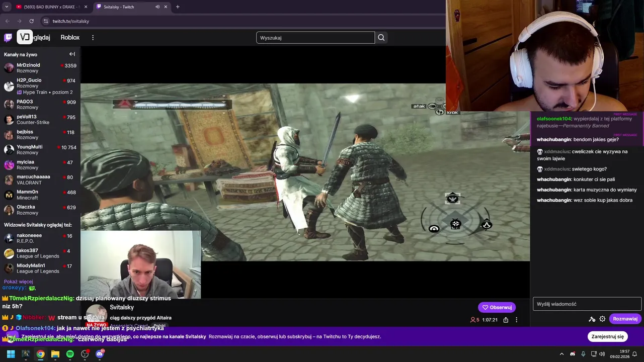The width and height of the screenshot is (644, 362).
Task: Open takos387 League of Legends channel
Action: coord(40,253)
